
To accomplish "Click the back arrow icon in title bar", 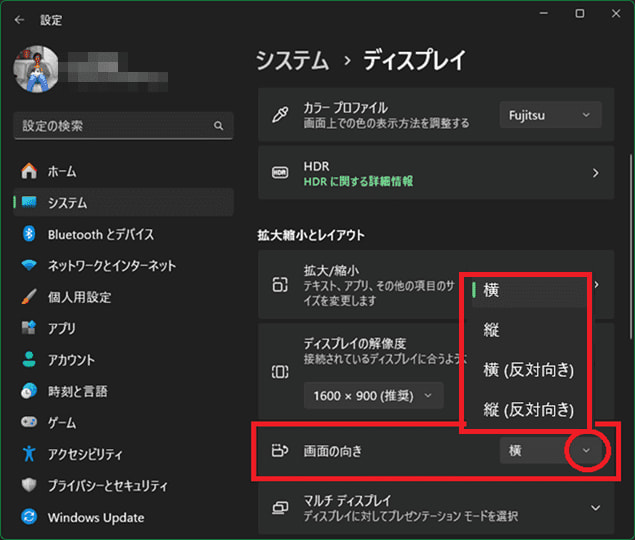I will (20, 16).
